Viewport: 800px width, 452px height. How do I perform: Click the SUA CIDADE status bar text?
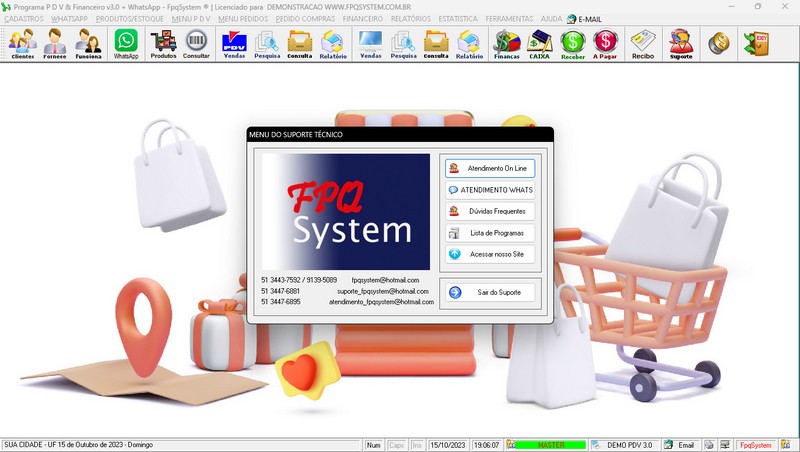[x=79, y=445]
